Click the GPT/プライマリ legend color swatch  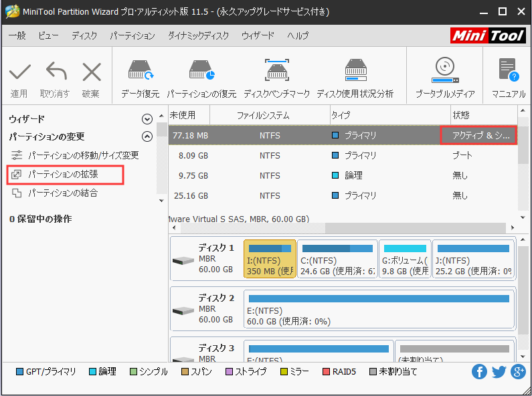[19, 372]
